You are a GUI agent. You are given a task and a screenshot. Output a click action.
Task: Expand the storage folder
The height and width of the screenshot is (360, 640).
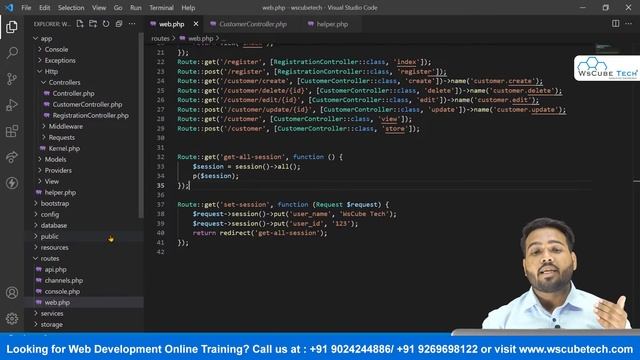click(51, 325)
